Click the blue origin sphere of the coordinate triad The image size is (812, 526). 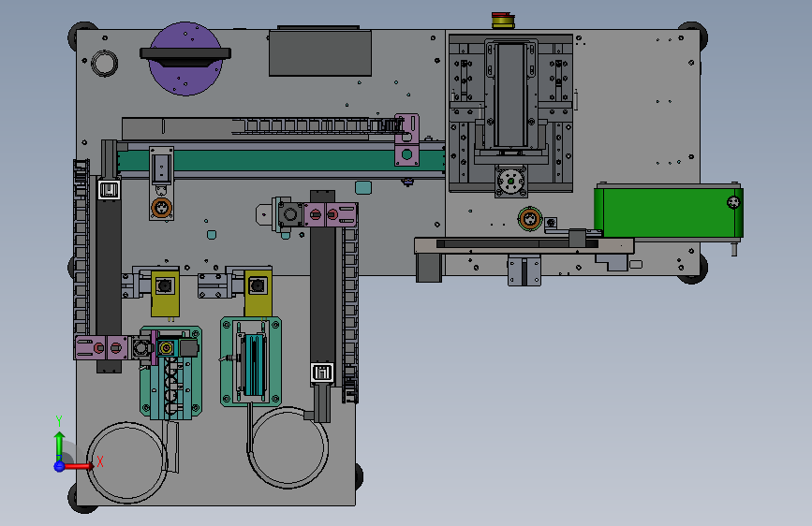click(59, 466)
